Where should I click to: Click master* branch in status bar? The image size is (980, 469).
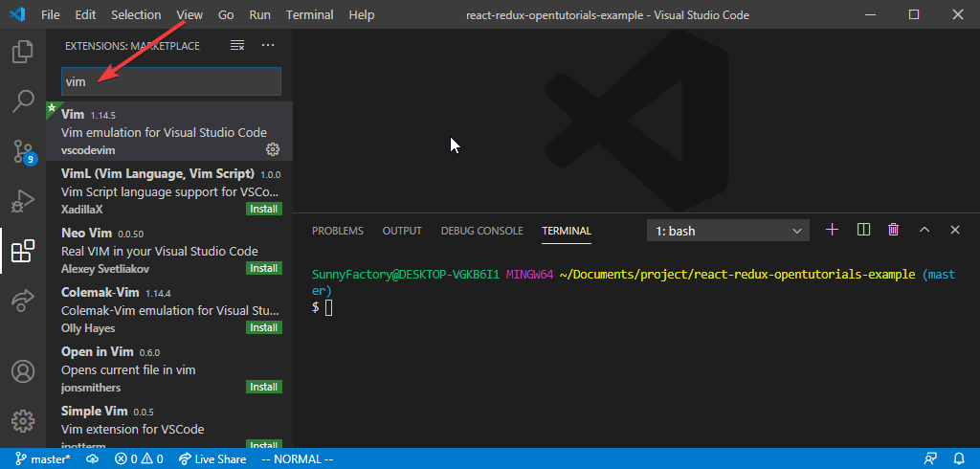[42, 459]
